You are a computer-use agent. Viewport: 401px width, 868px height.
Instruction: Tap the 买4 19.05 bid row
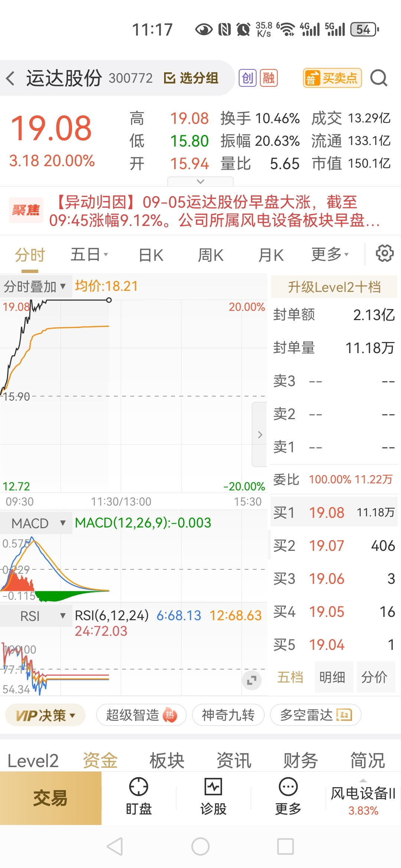click(334, 612)
